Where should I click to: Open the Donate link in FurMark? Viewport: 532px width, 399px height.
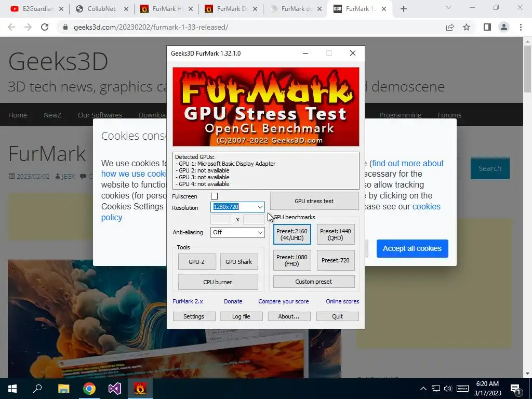click(x=233, y=301)
